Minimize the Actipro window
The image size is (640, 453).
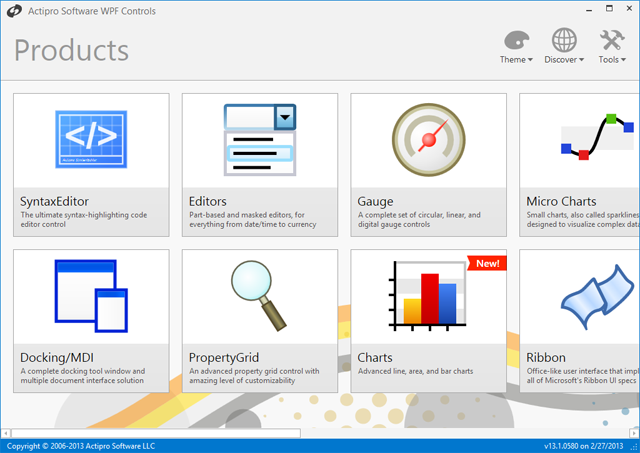click(589, 9)
